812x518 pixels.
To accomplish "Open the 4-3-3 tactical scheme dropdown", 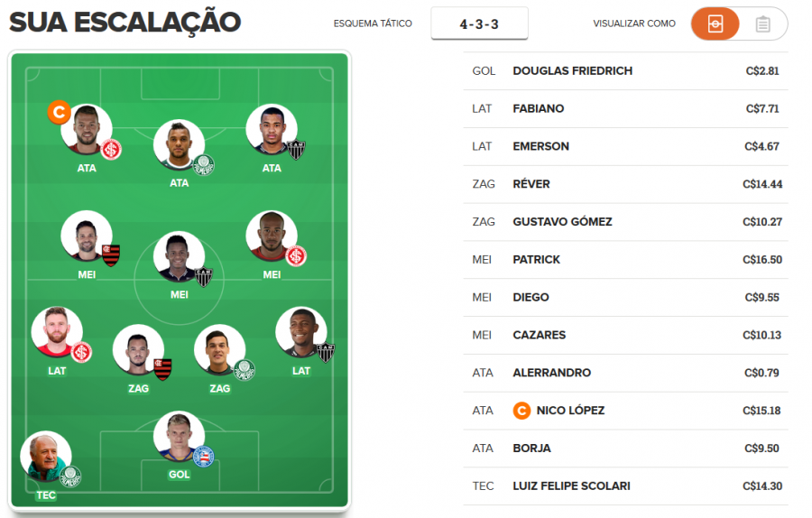I will [479, 24].
